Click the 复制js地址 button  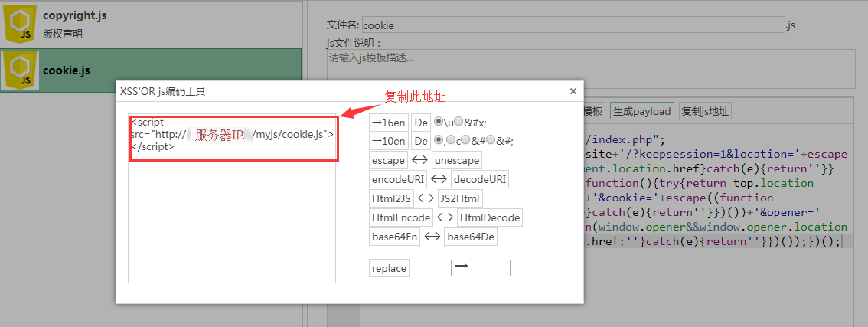[705, 111]
